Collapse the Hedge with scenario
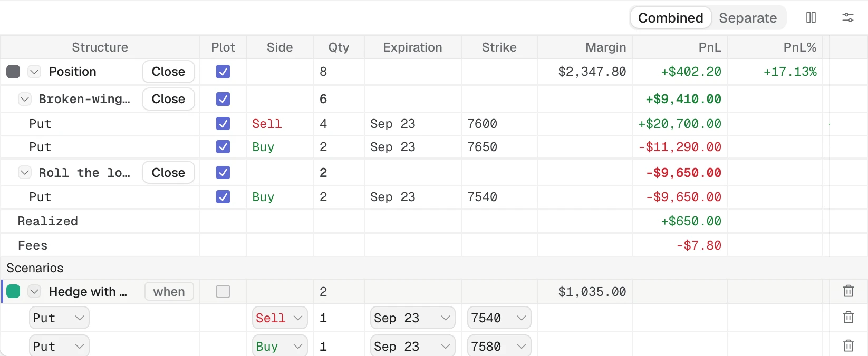Screen dimensions: 868x356 (x=34, y=292)
